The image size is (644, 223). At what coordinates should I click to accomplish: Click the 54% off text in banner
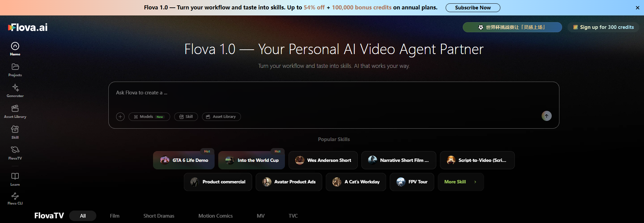click(x=314, y=7)
